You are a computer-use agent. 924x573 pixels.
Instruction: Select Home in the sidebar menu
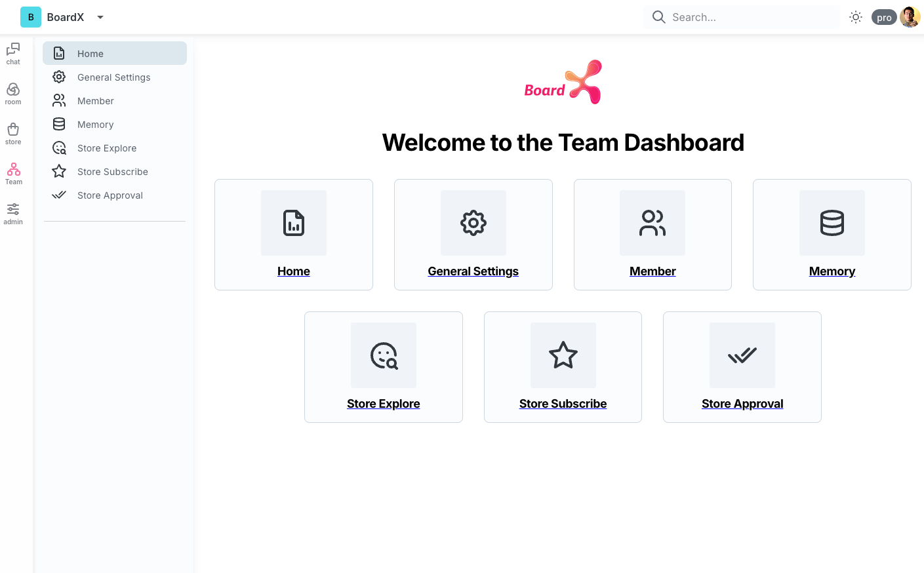tap(115, 53)
